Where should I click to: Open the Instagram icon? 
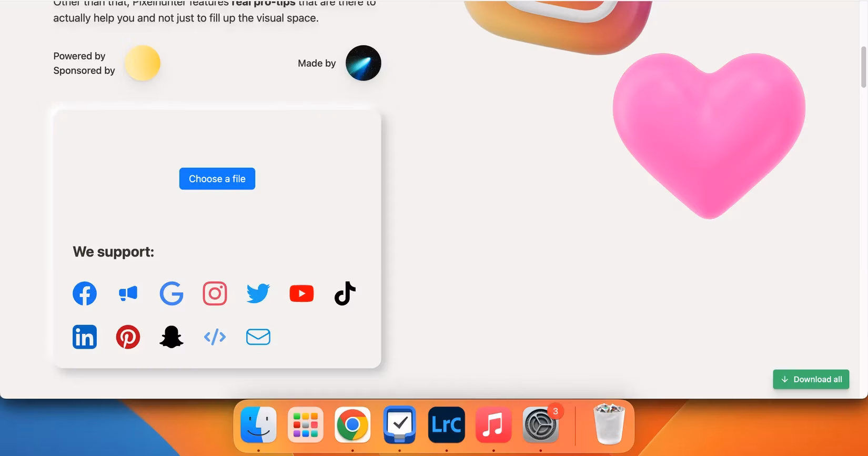(x=215, y=293)
